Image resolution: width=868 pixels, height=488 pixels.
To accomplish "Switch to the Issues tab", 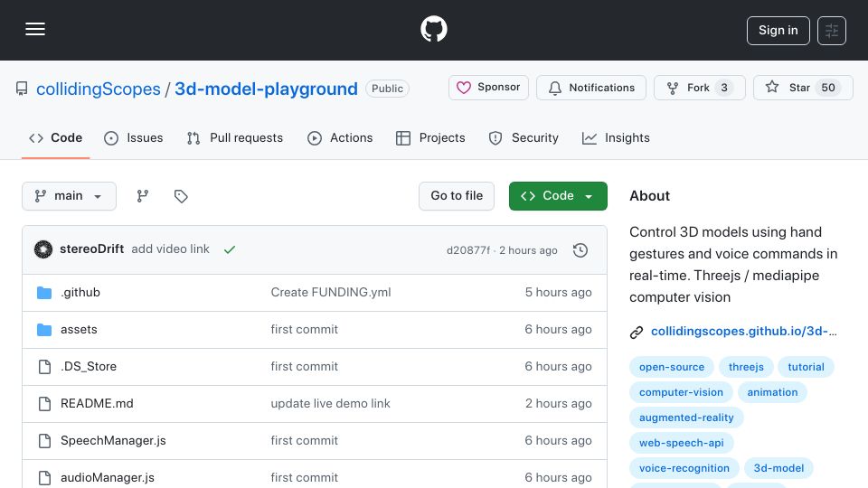I will 134,137.
